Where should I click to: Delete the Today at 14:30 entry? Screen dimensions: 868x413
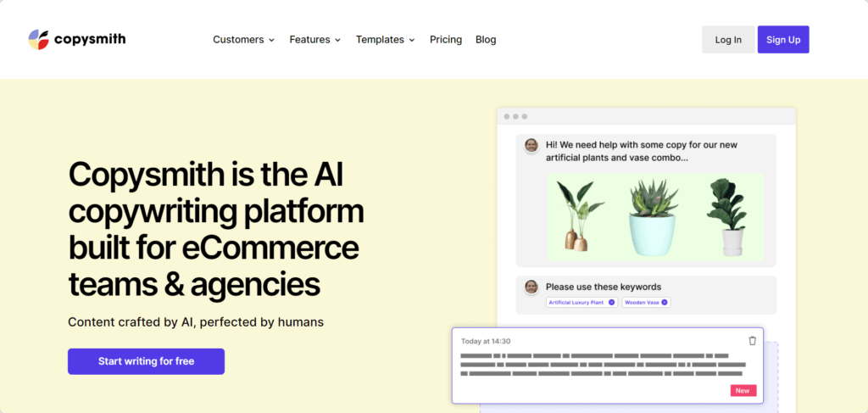point(753,341)
